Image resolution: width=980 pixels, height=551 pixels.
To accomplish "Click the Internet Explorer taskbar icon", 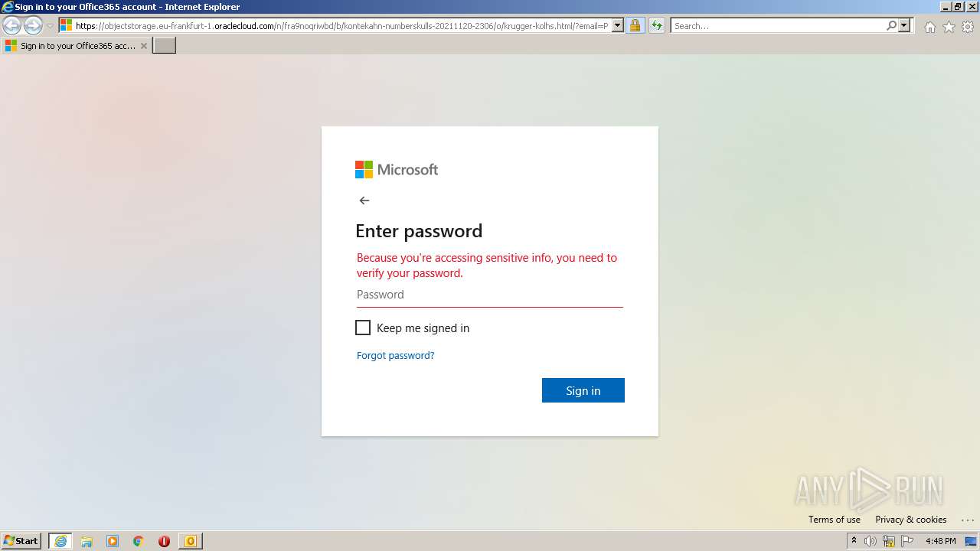I will (60, 541).
